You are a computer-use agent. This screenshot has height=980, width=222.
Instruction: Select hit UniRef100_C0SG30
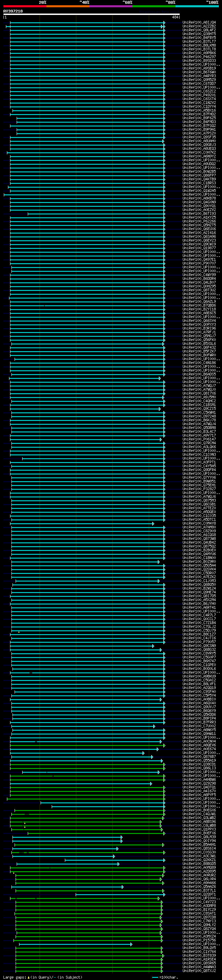coord(199,852)
